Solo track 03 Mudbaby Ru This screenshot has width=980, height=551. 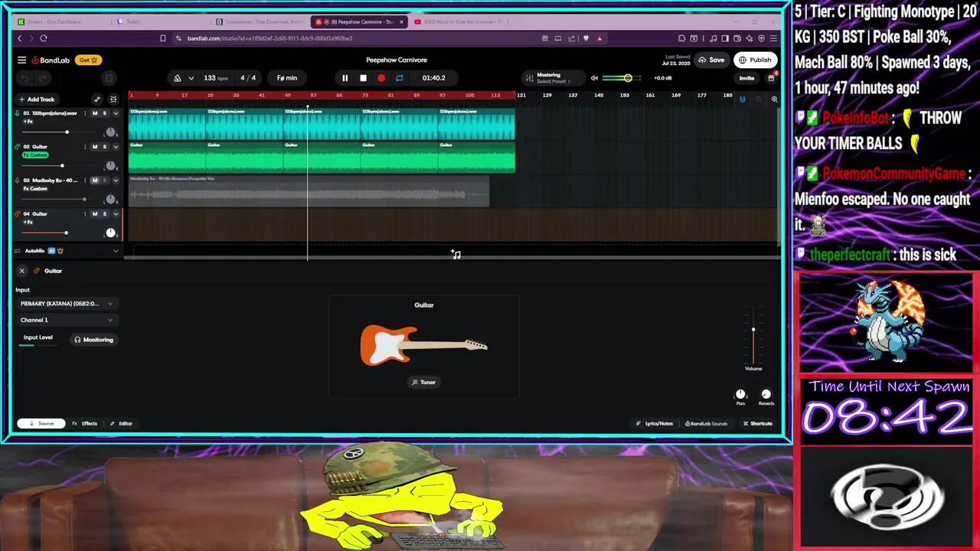pyautogui.click(x=105, y=181)
